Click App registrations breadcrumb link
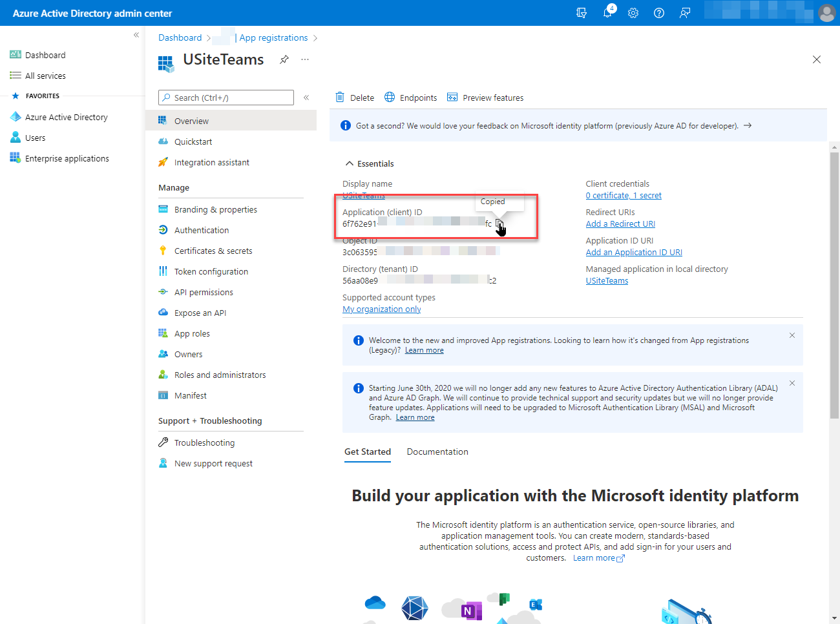Image resolution: width=840 pixels, height=624 pixels. pos(273,37)
